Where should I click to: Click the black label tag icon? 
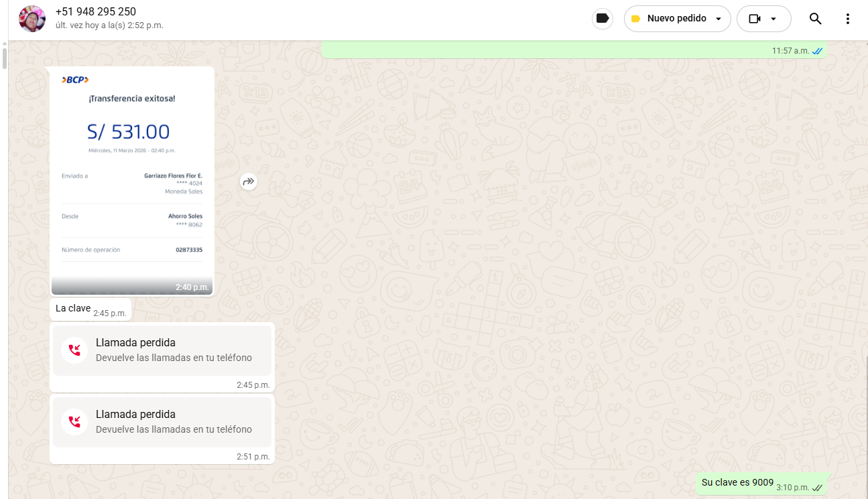point(603,19)
